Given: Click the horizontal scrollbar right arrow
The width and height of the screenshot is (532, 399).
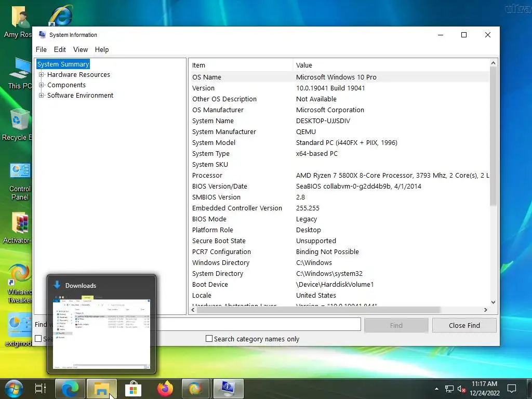Looking at the screenshot, I should (x=486, y=310).
